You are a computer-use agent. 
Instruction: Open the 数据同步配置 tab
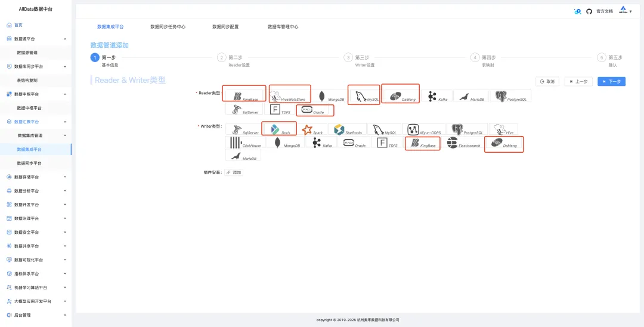pyautogui.click(x=225, y=27)
